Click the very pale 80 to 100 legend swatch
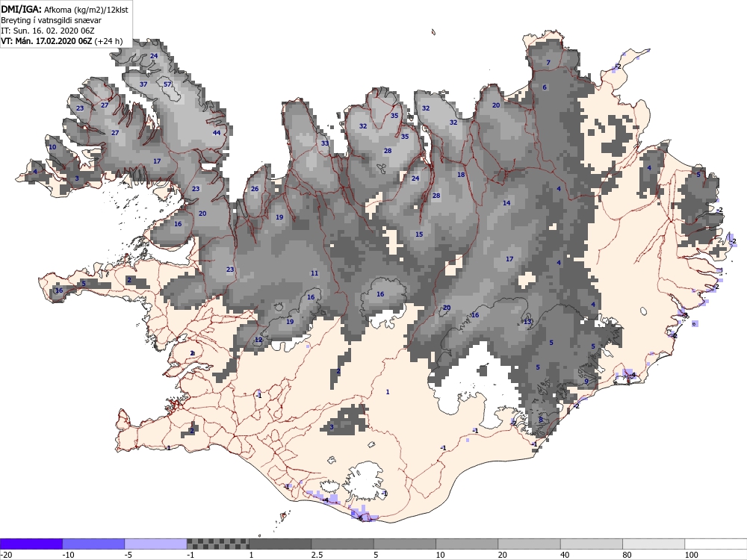The image size is (747, 560). pyautogui.click(x=654, y=544)
